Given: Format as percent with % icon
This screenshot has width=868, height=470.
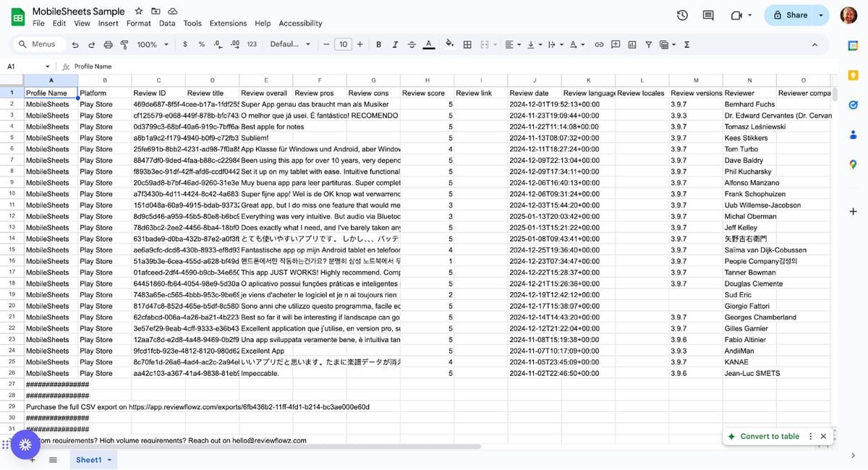Looking at the screenshot, I should [x=202, y=44].
